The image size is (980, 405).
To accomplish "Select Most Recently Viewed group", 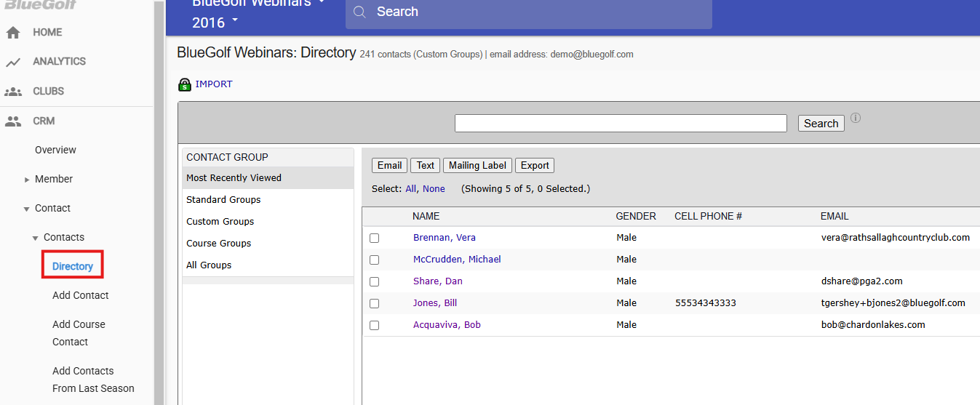I will point(268,178).
